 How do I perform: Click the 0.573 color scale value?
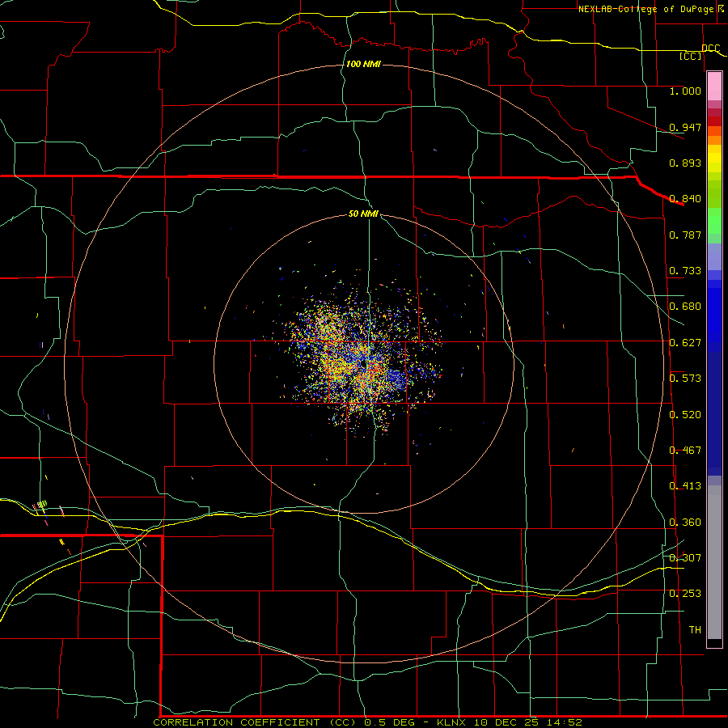(685, 379)
